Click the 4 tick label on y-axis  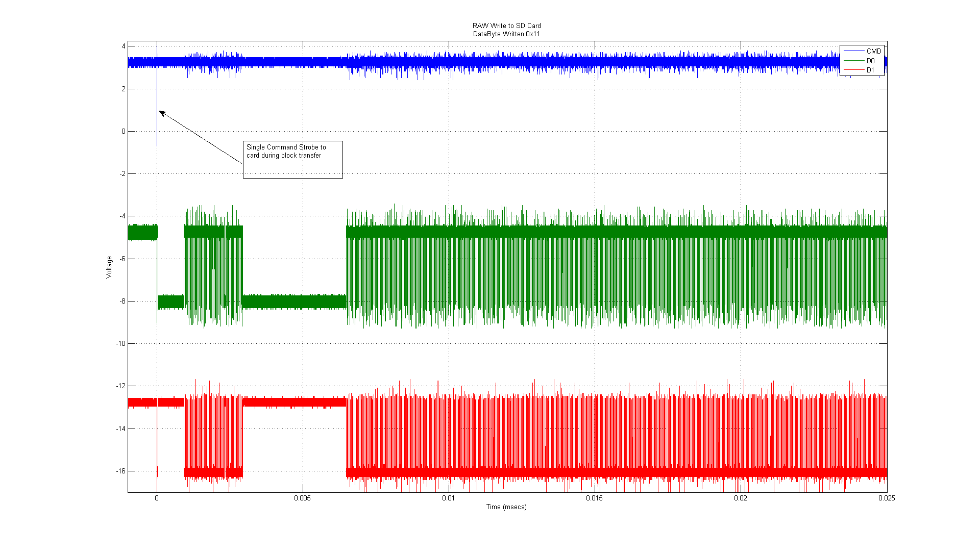pyautogui.click(x=124, y=46)
